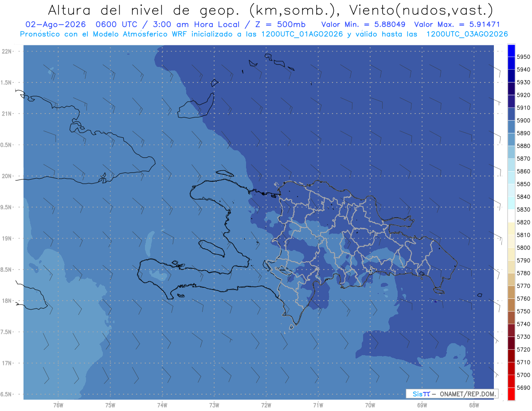532x411 pixels.
Task: Click the bright blue colorbar segment above 5950
Action: click(x=511, y=50)
